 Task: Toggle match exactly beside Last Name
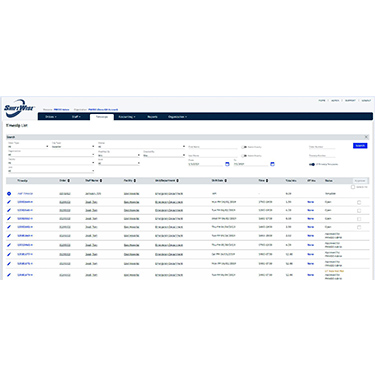pyautogui.click(x=244, y=156)
